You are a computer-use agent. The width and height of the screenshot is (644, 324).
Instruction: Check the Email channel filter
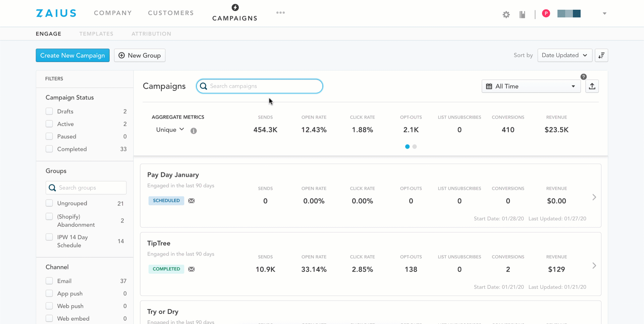tap(49, 281)
